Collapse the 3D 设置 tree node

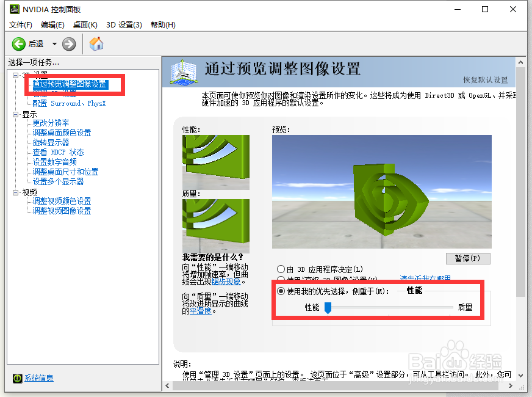click(16, 75)
